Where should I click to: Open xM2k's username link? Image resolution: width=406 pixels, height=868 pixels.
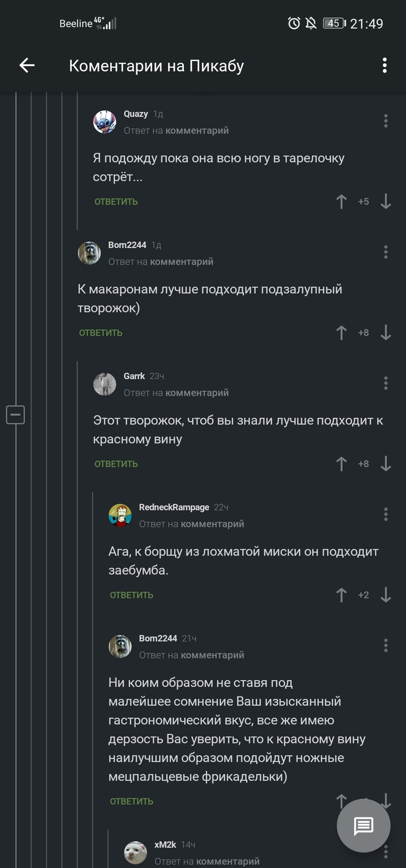tap(165, 845)
